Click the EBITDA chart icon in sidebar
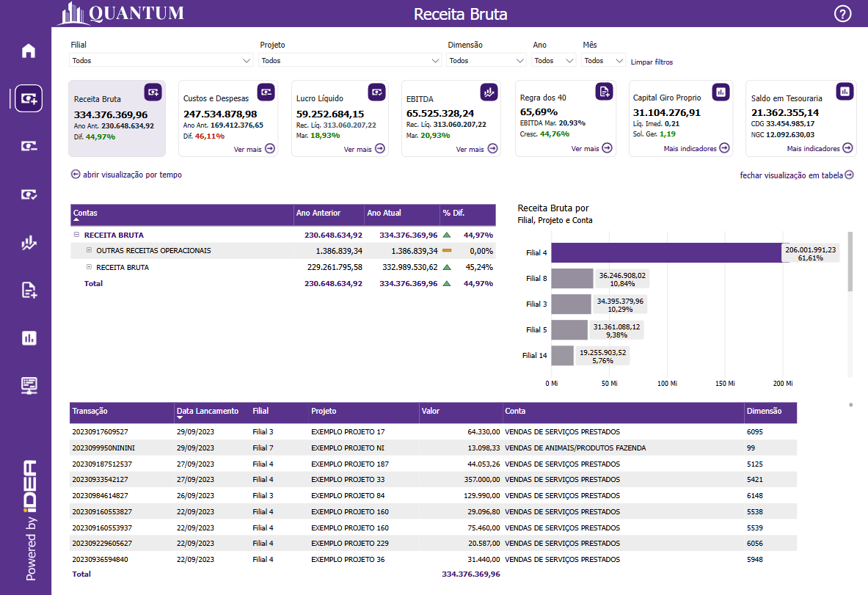This screenshot has height=595, width=868. pyautogui.click(x=29, y=243)
